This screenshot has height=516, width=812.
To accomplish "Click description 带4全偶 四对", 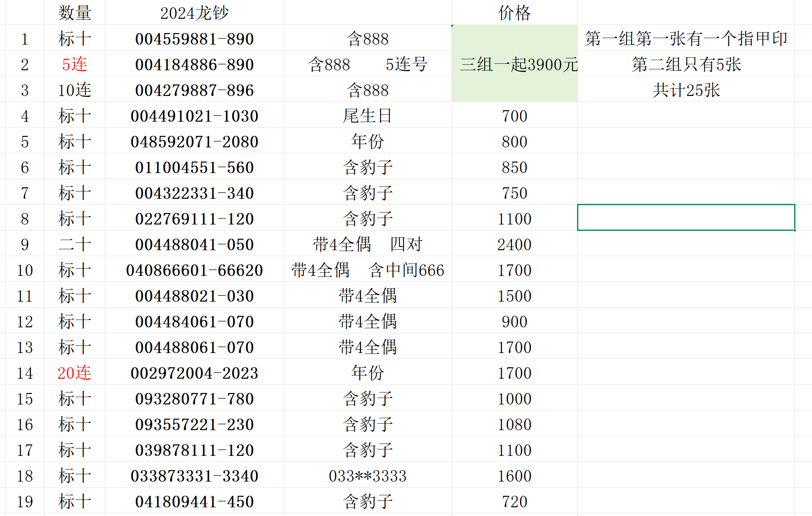I will pos(368,244).
